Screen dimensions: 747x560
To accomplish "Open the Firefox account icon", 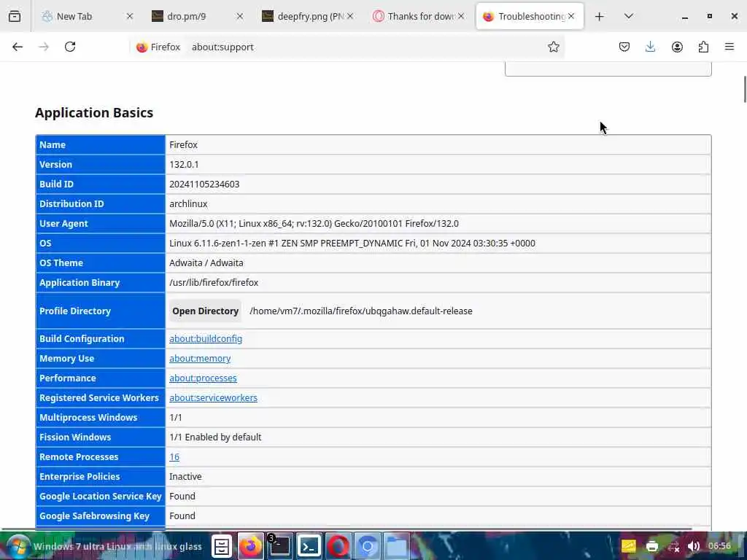I will pos(677,47).
